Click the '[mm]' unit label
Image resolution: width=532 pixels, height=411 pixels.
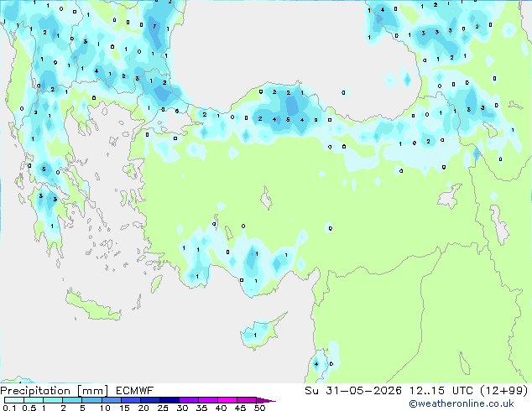[93, 391]
